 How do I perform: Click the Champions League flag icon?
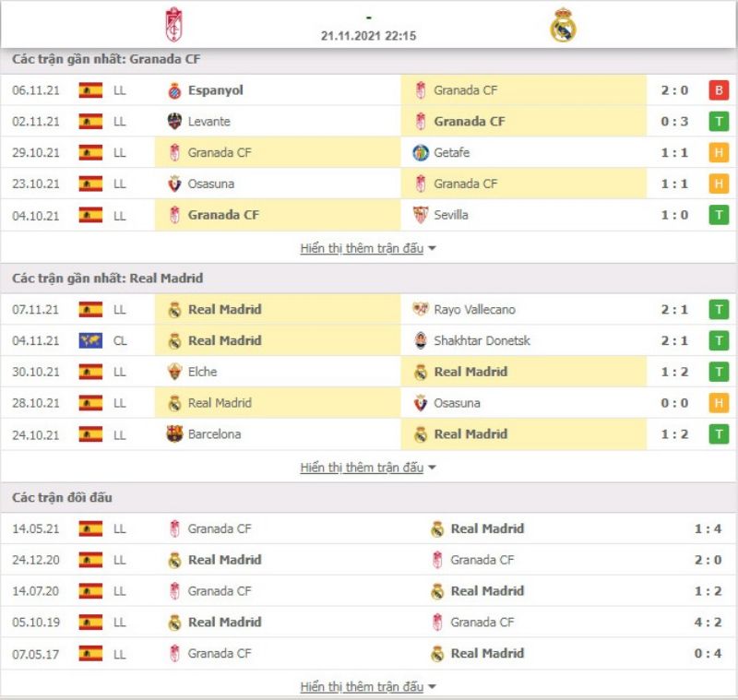tap(90, 340)
